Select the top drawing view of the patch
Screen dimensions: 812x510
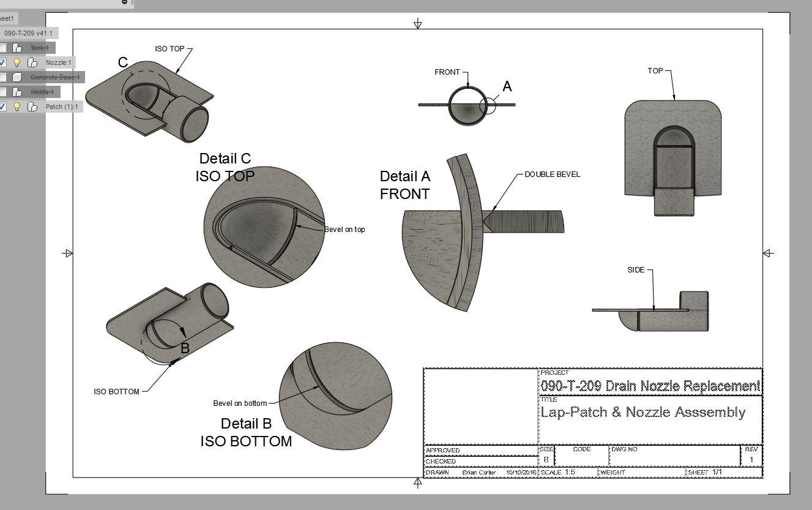point(673,157)
